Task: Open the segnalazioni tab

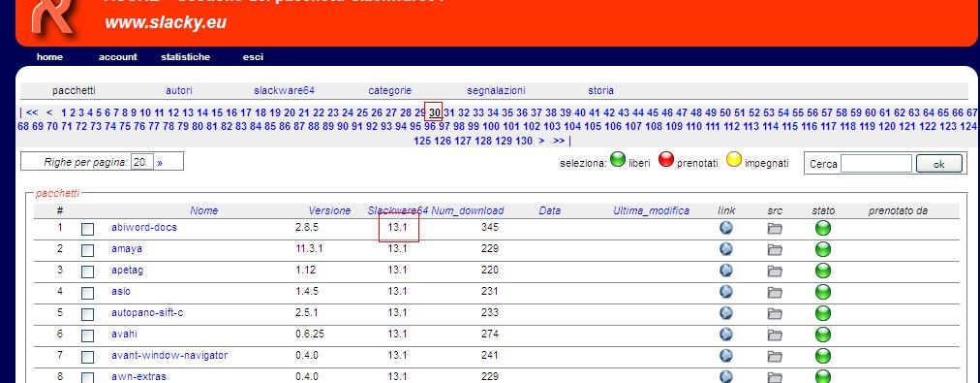Action: (496, 91)
